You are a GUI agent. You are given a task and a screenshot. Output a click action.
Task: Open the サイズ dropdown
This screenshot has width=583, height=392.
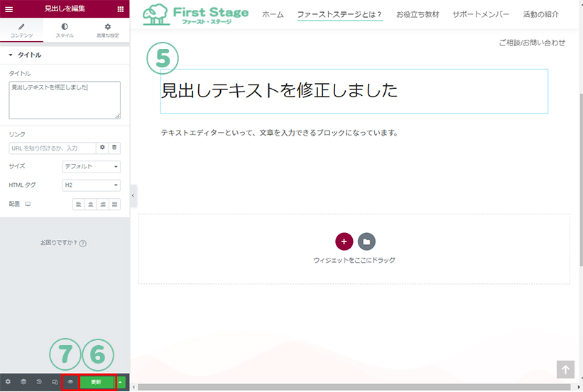[x=92, y=167]
